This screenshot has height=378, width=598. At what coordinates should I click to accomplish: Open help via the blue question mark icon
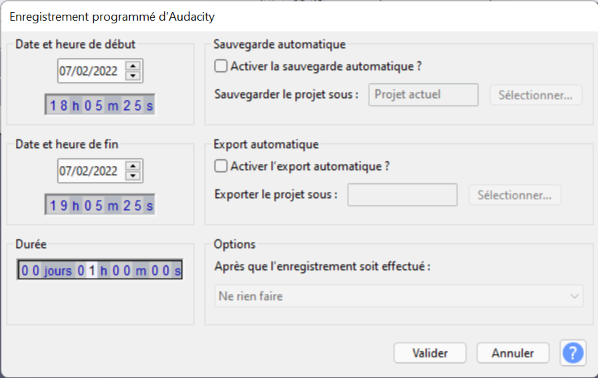coord(573,353)
